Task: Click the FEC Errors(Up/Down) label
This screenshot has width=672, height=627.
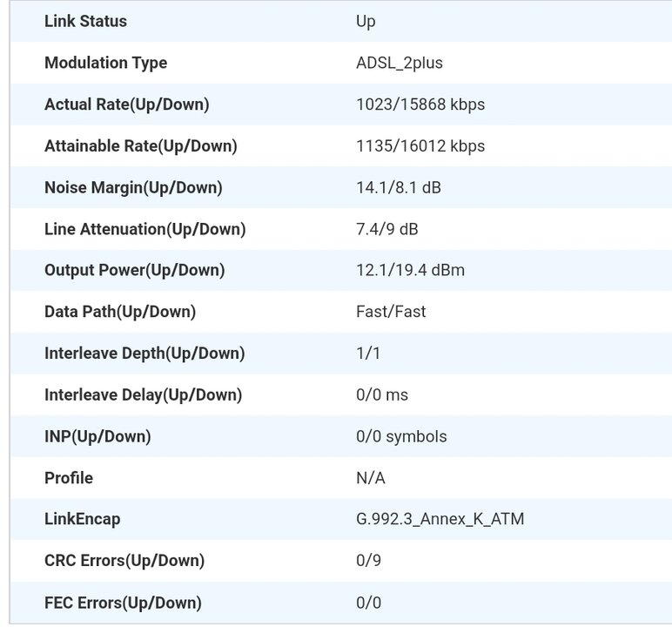Action: pyautogui.click(x=123, y=603)
